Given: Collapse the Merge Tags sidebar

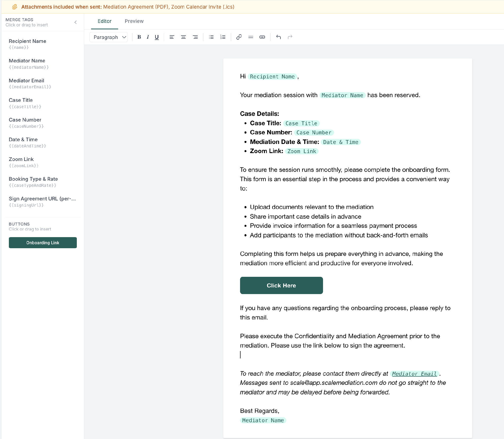Looking at the screenshot, I should [x=76, y=22].
